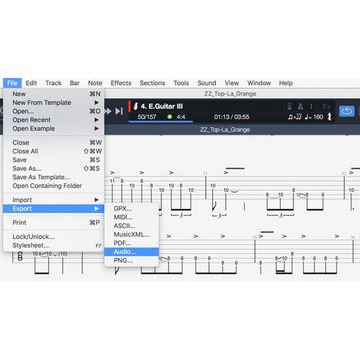
Task: Expand the Open Example submenu
Action: pyautogui.click(x=54, y=129)
